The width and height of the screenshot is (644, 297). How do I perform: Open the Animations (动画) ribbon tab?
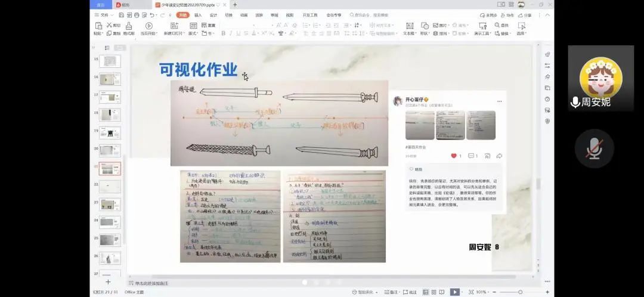click(x=244, y=15)
